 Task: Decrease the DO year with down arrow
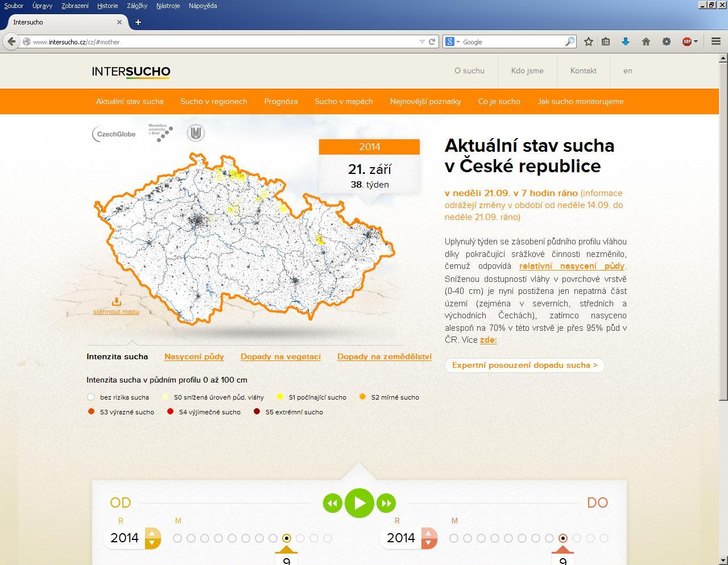tap(428, 543)
